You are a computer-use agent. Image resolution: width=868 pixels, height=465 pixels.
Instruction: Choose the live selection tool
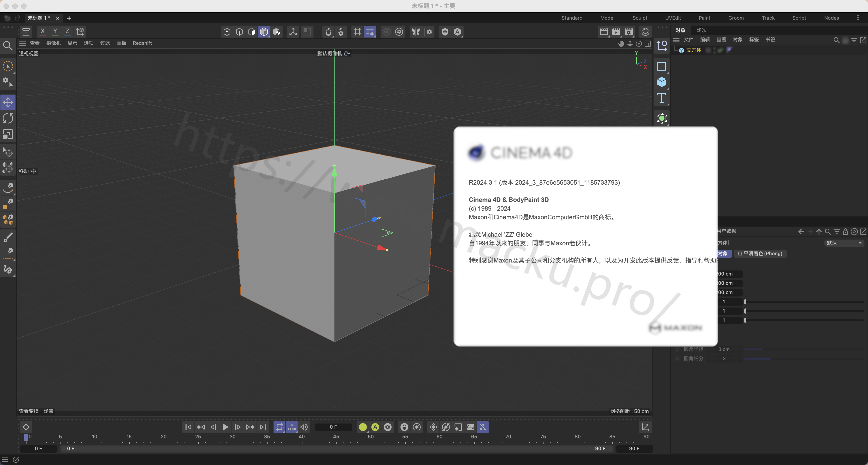tap(8, 66)
